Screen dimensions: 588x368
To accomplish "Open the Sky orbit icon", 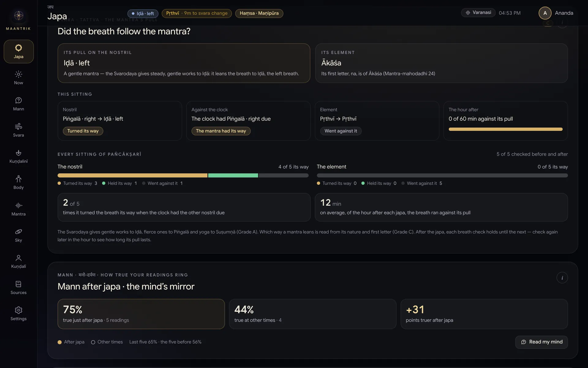I will pos(18,232).
